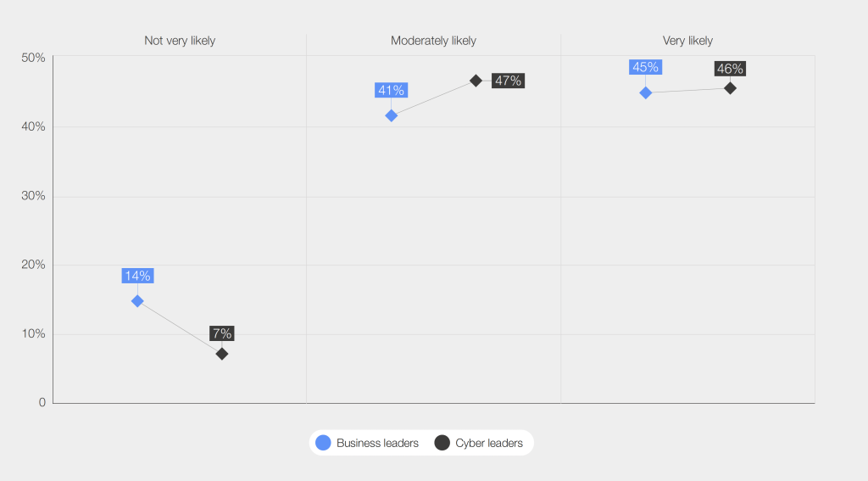Select the 45% data label

click(x=645, y=67)
